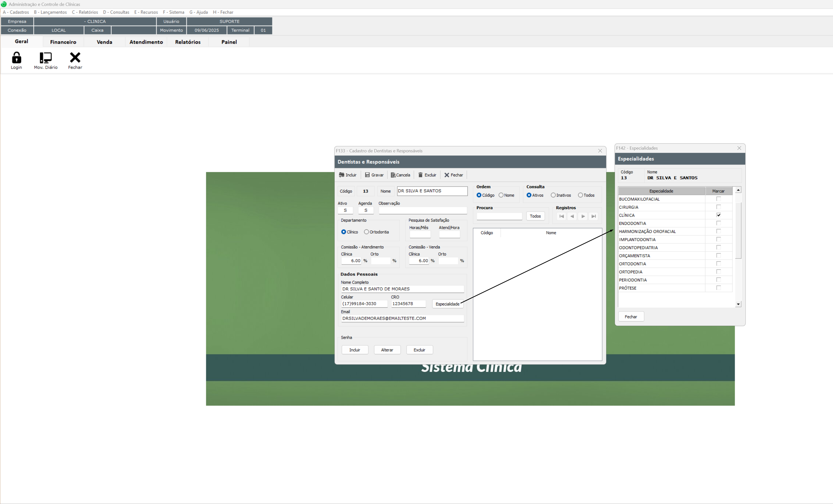
Task: Select Ortodontia department radio button
Action: point(367,232)
